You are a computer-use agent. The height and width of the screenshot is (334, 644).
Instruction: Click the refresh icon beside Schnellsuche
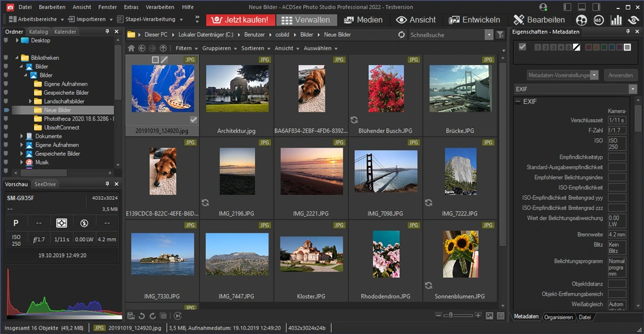coord(402,35)
